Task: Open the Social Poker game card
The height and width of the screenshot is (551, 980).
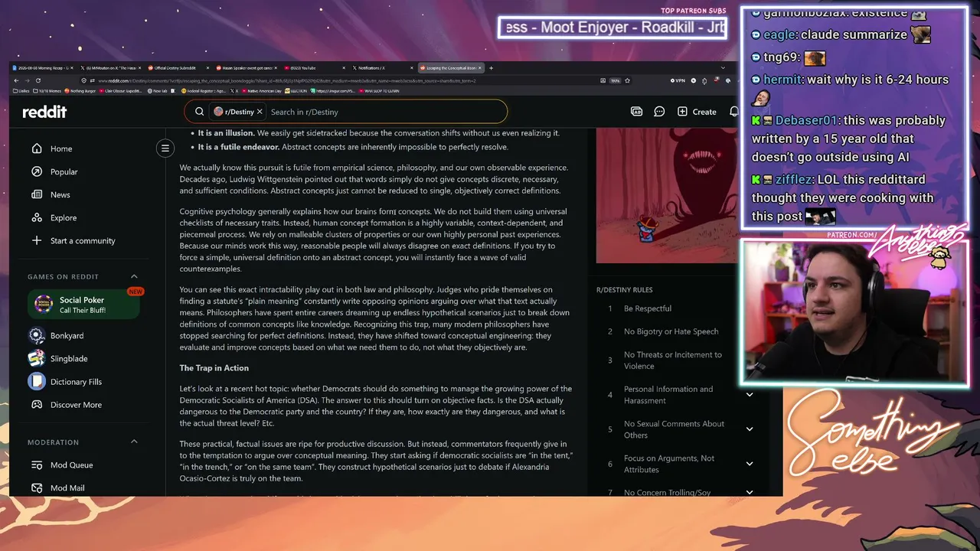Action: 83,305
